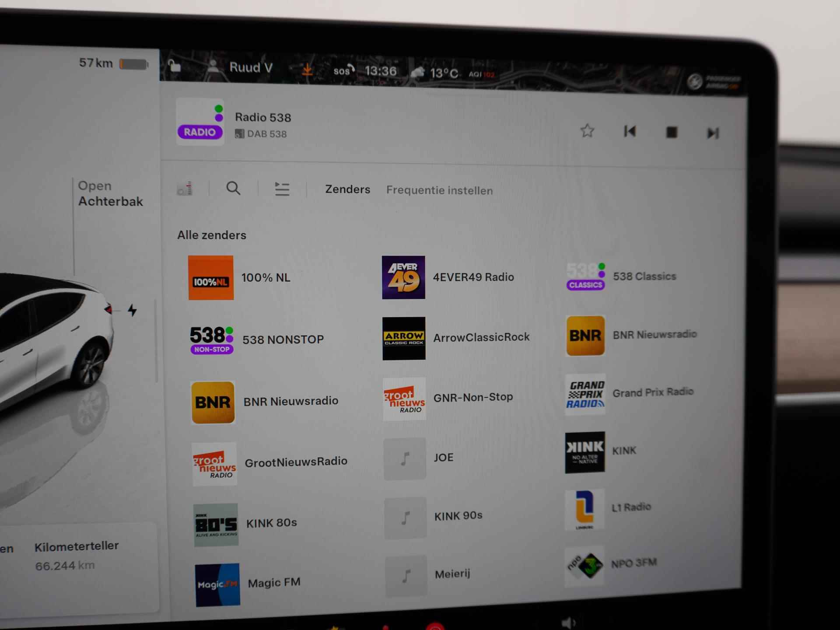Tap the SOS emergency icon
Screen dimensions: 840x630
344,70
